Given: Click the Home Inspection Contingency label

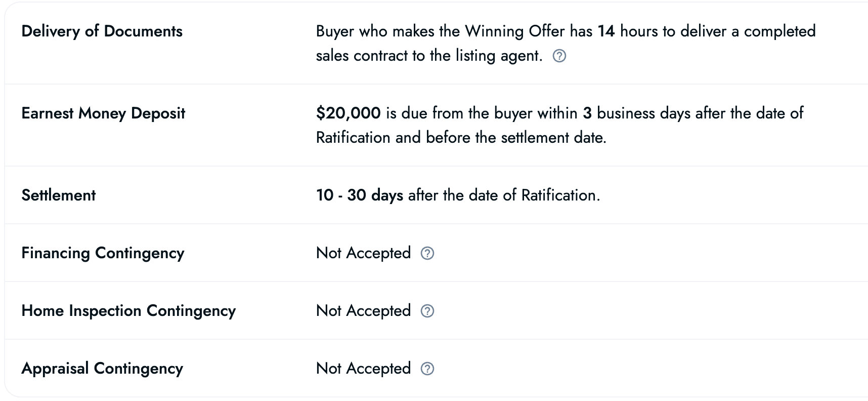Looking at the screenshot, I should (x=128, y=311).
